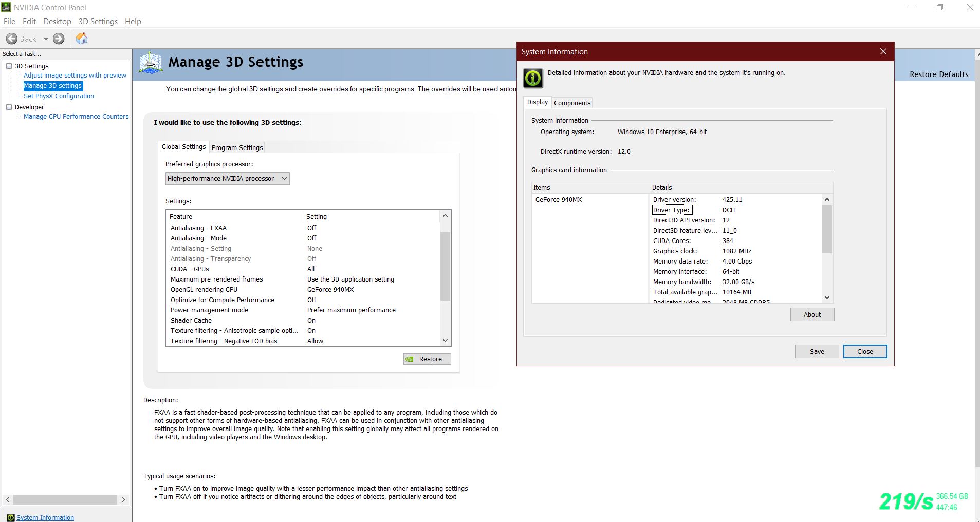Click the Graphics clock detail row
Image resolution: width=980 pixels, height=522 pixels.
736,251
